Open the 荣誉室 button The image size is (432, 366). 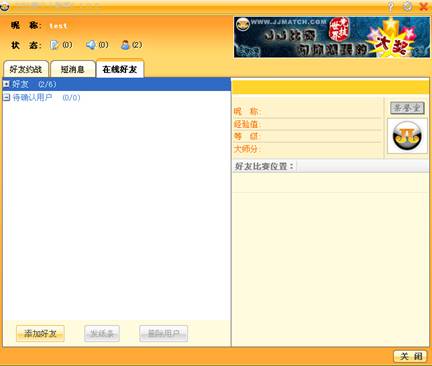pyautogui.click(x=407, y=108)
